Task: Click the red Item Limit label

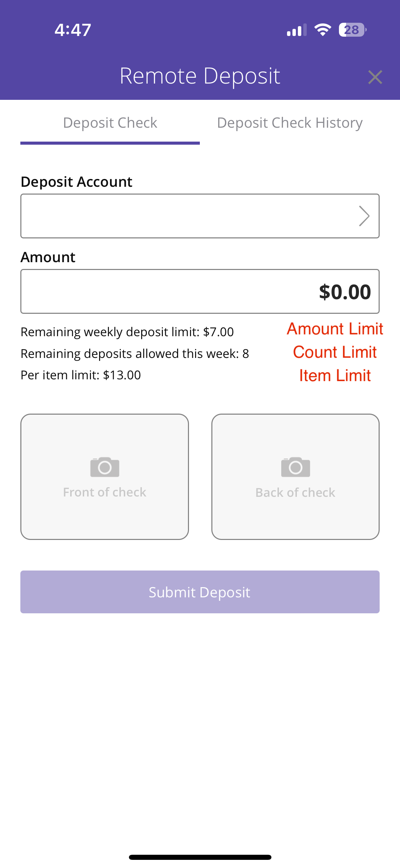Action: (x=335, y=376)
